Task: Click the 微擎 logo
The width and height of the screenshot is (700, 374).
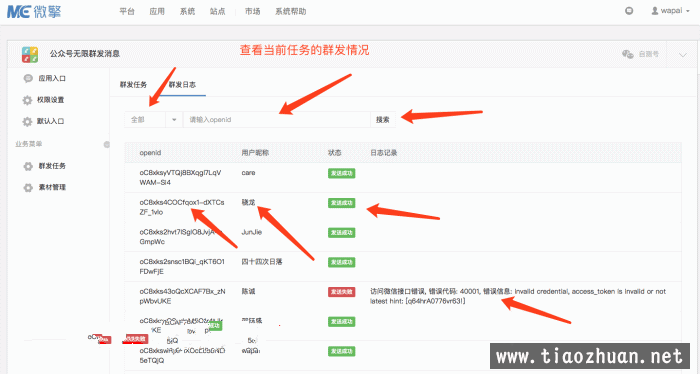Action: tap(34, 12)
